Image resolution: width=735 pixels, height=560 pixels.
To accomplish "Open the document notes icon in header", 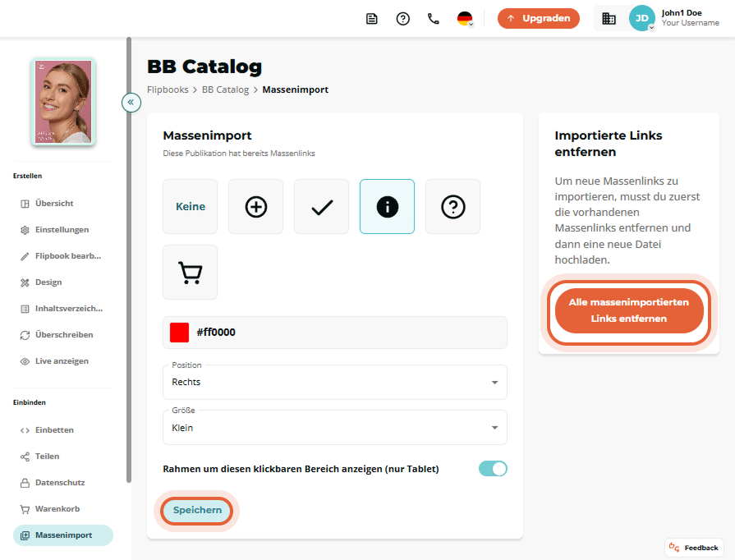I will [x=372, y=19].
